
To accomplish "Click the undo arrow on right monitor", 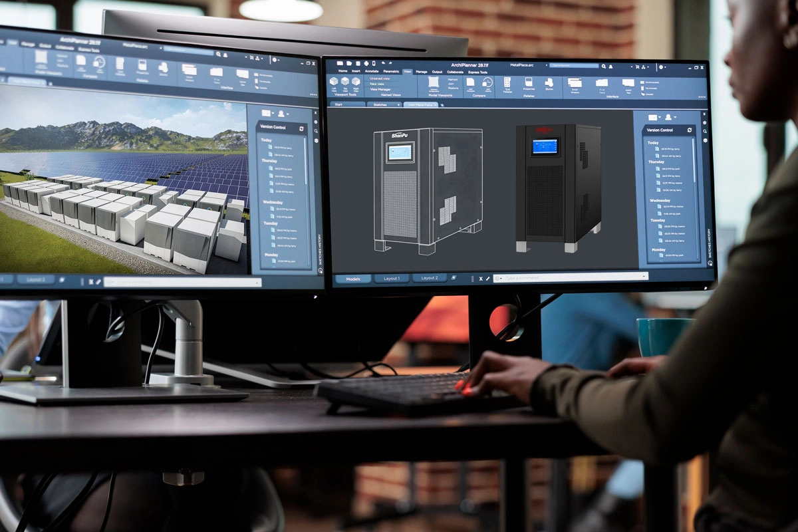I will (383, 63).
